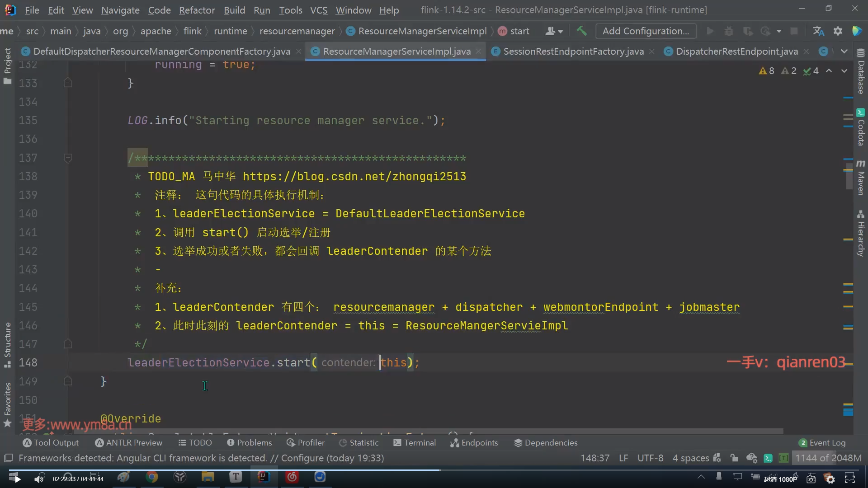Open the UTF-8 encoding selector
868x488 pixels.
(650, 458)
